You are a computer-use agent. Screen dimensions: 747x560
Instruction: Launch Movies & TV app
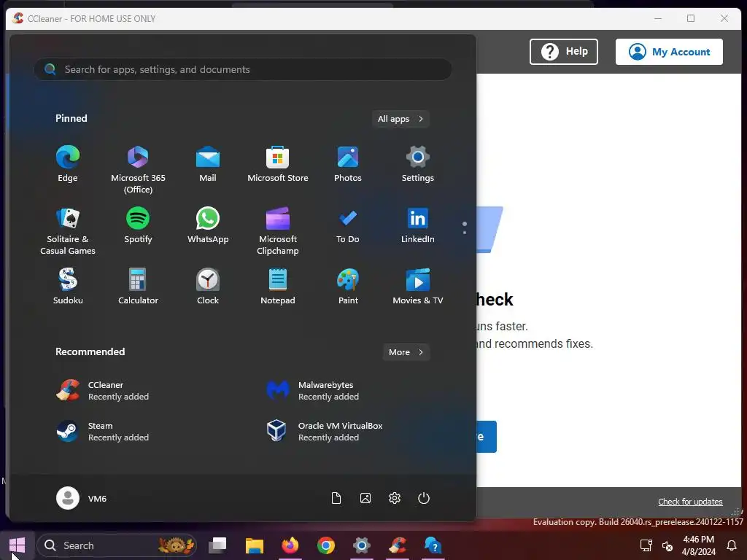(x=418, y=287)
